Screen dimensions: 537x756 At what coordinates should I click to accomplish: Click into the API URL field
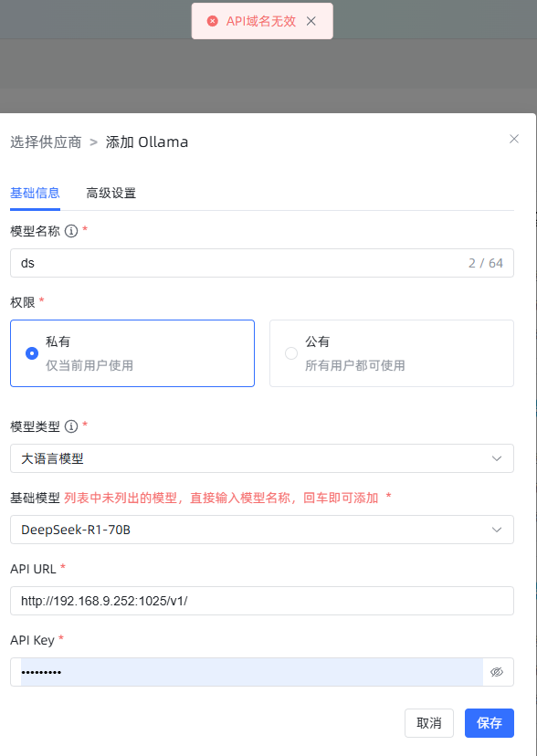pos(262,601)
